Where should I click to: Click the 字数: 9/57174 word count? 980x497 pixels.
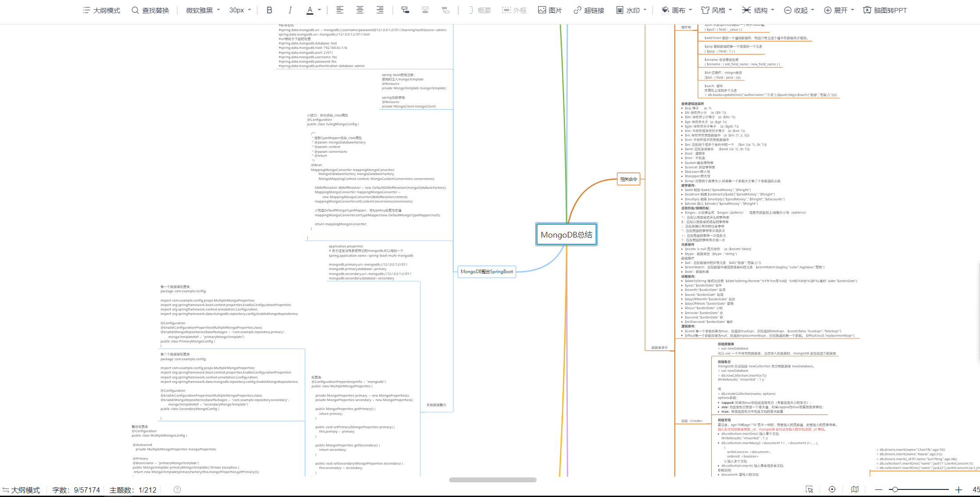coord(76,490)
